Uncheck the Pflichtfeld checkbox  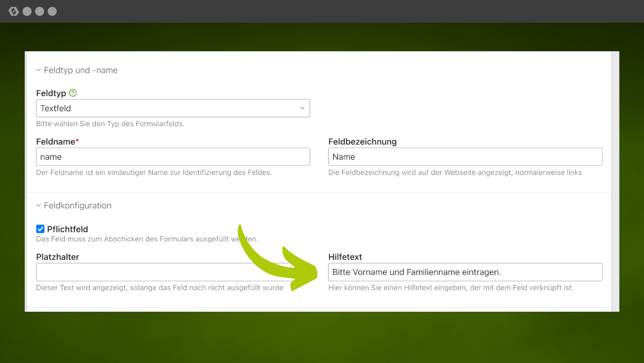coord(40,229)
